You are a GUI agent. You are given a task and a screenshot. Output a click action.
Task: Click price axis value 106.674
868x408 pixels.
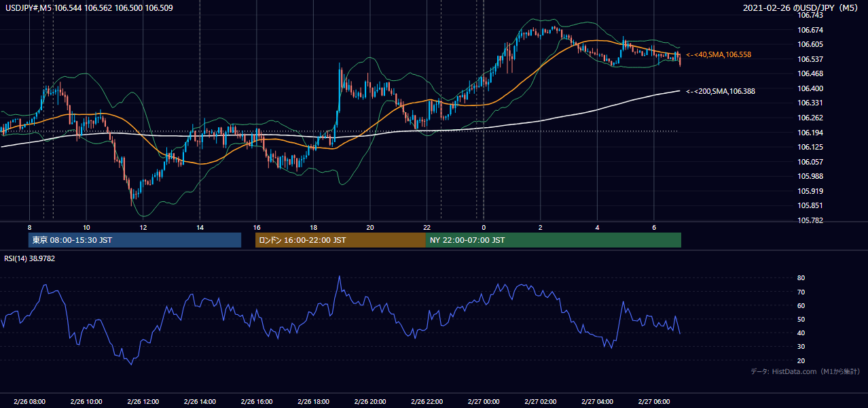click(810, 30)
